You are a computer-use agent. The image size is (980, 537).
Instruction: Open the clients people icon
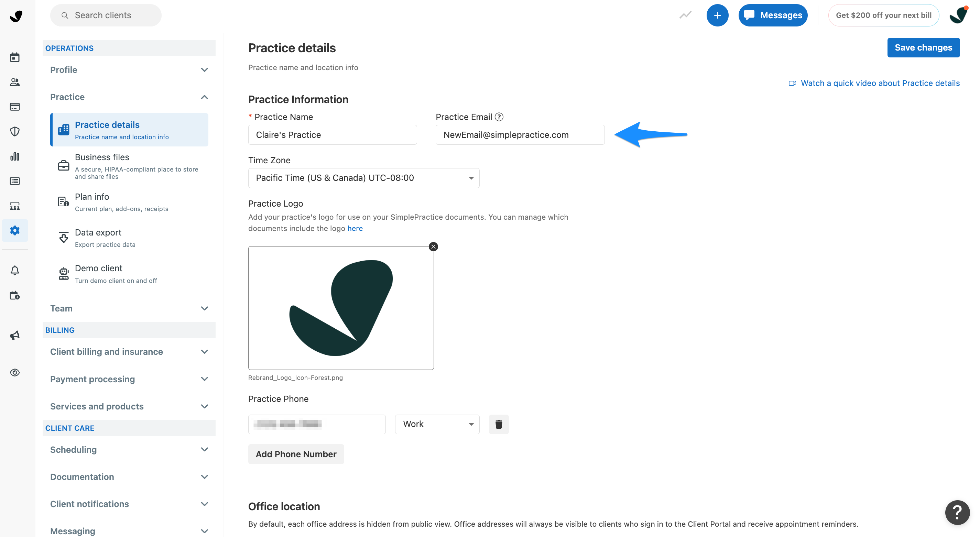pos(15,82)
